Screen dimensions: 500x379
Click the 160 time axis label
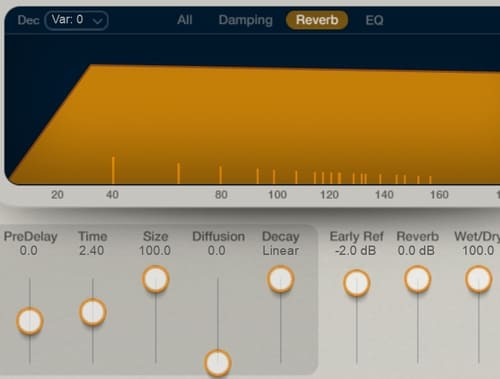439,195
